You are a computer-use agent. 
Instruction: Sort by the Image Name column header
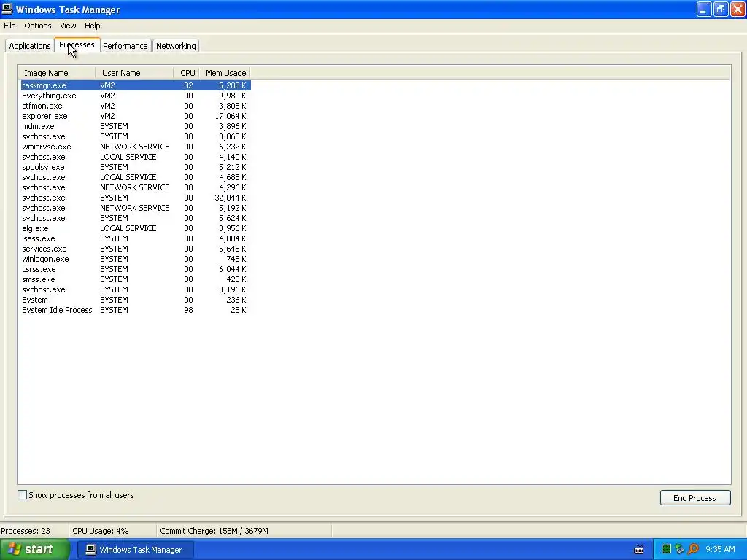57,73
